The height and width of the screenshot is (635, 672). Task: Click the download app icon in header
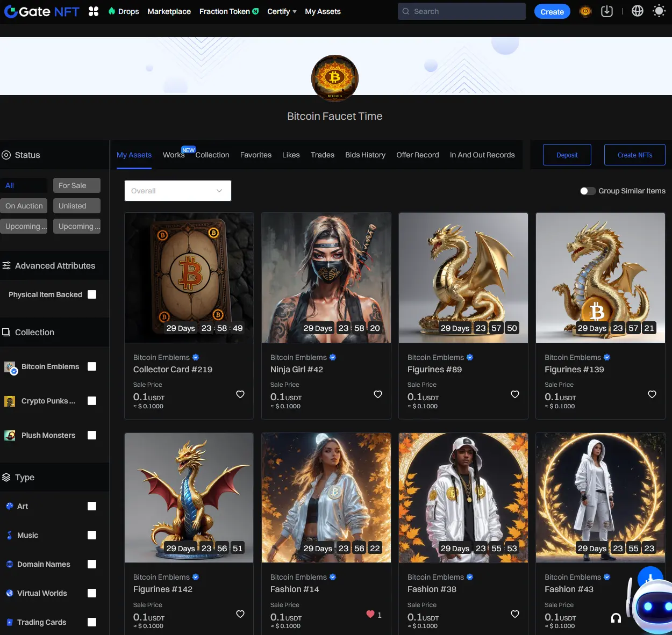(x=607, y=11)
